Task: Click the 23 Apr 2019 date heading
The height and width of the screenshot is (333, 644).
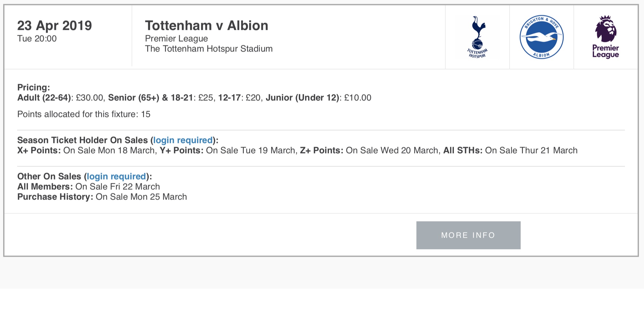Action: (54, 25)
